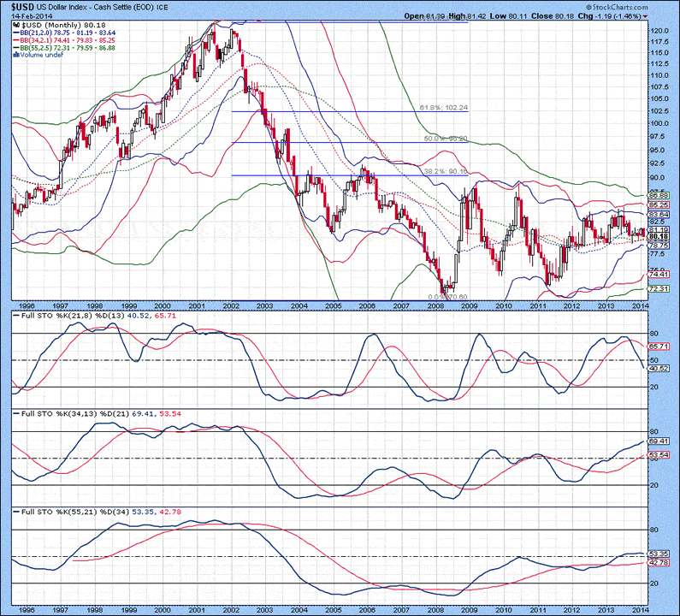Screen dimensions: 680x616
Task: Select the 61.8%: 102.24 Fibonacci level label
Action: (445, 108)
